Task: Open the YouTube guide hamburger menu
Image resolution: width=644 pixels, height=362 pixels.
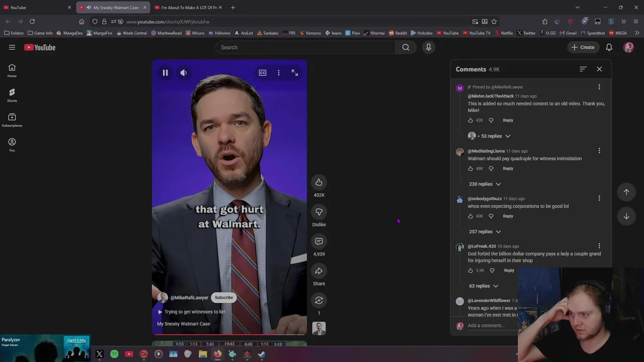Action: click(x=12, y=47)
